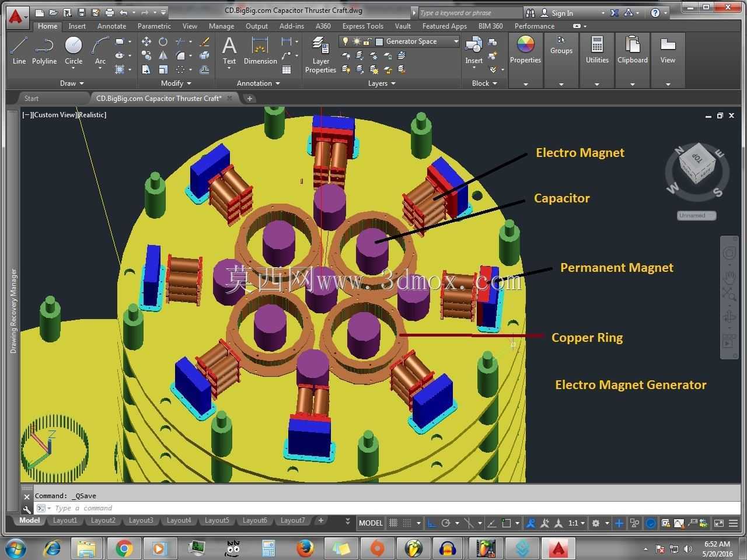
Task: Open the Insert ribbon tab
Action: click(x=77, y=26)
